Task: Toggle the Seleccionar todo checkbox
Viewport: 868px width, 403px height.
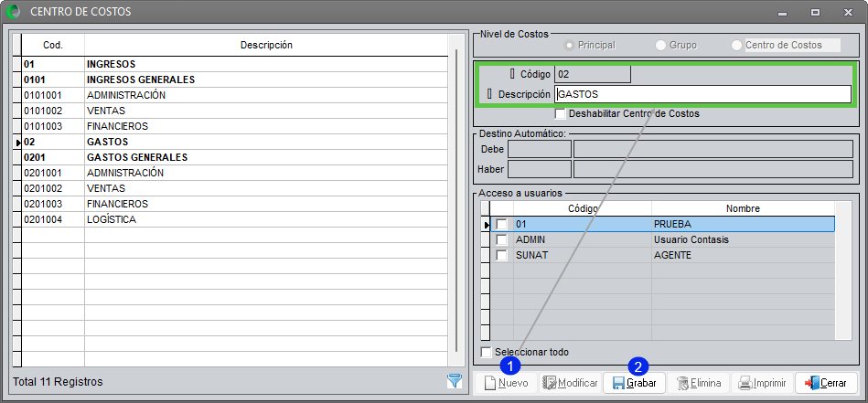Action: click(x=486, y=352)
